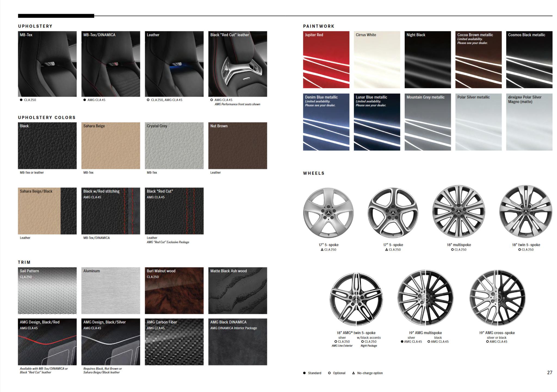Click the "Available with MB-Tex/DINAMICA or" footnote
Viewport: 557px width, 392px height.
click(44, 369)
